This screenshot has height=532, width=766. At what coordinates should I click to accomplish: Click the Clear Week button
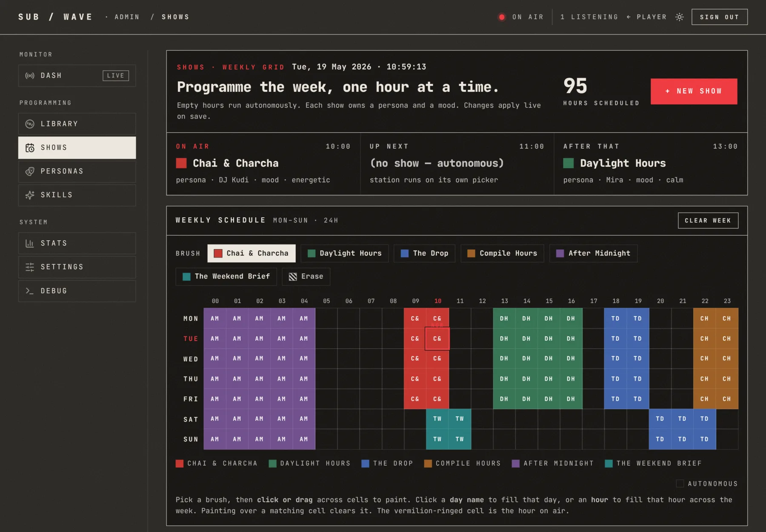coord(708,220)
